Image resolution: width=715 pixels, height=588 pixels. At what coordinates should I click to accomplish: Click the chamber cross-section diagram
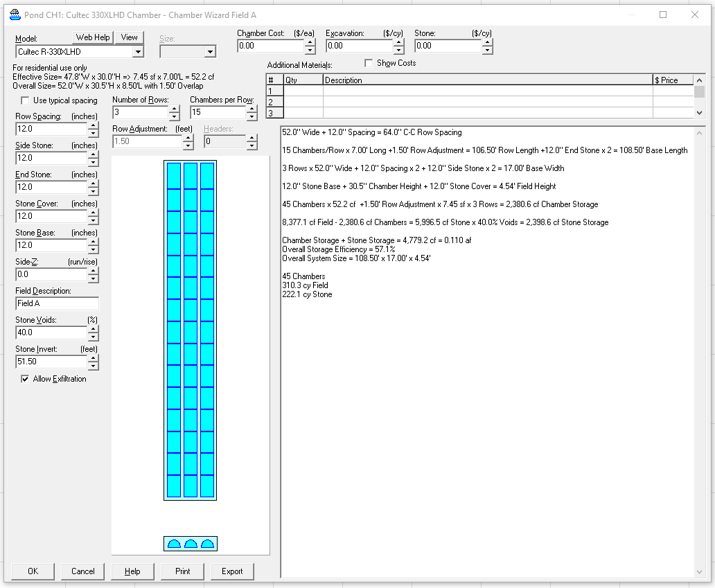[x=190, y=544]
